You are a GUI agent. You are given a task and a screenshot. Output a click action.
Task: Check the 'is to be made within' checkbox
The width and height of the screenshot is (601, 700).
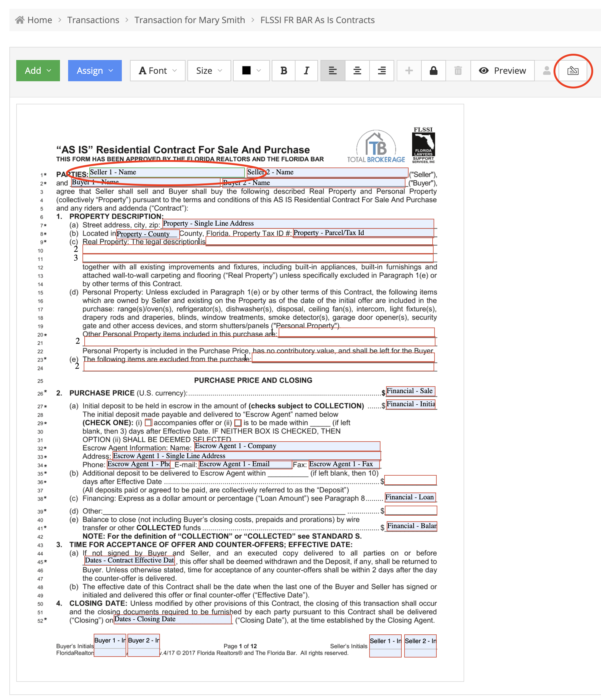pyautogui.click(x=238, y=422)
